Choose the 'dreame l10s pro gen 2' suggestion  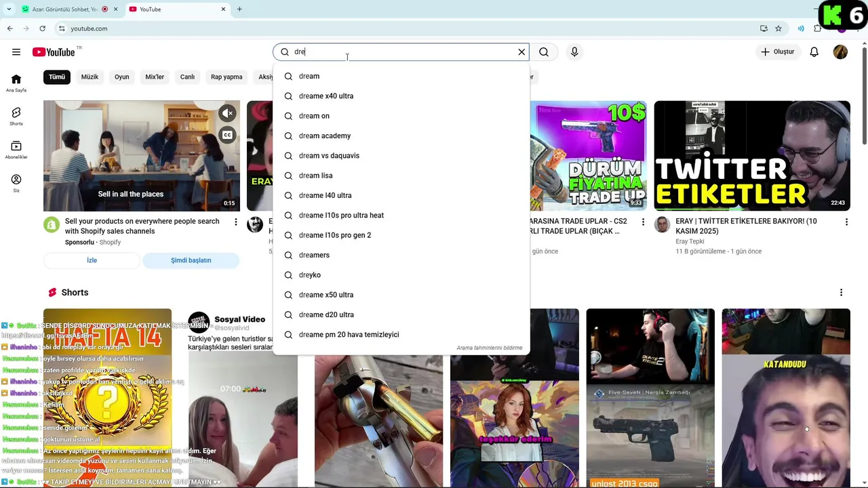point(401,235)
